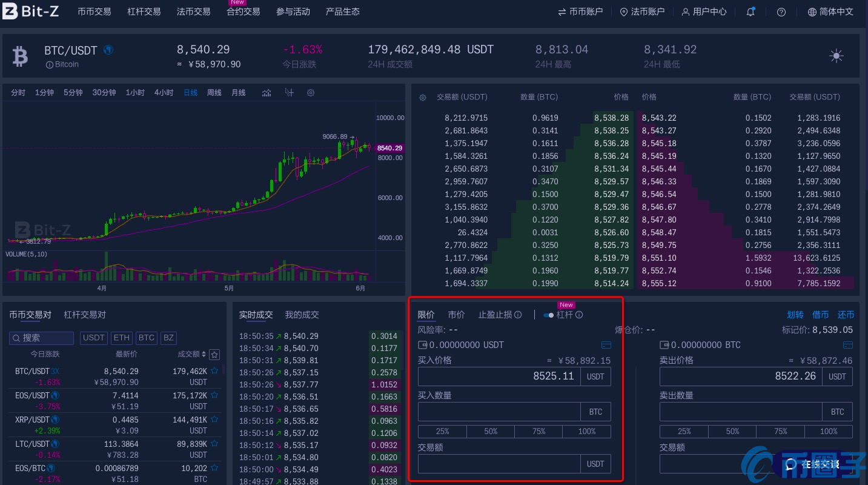Switch chart to 月线 interval

(x=239, y=93)
